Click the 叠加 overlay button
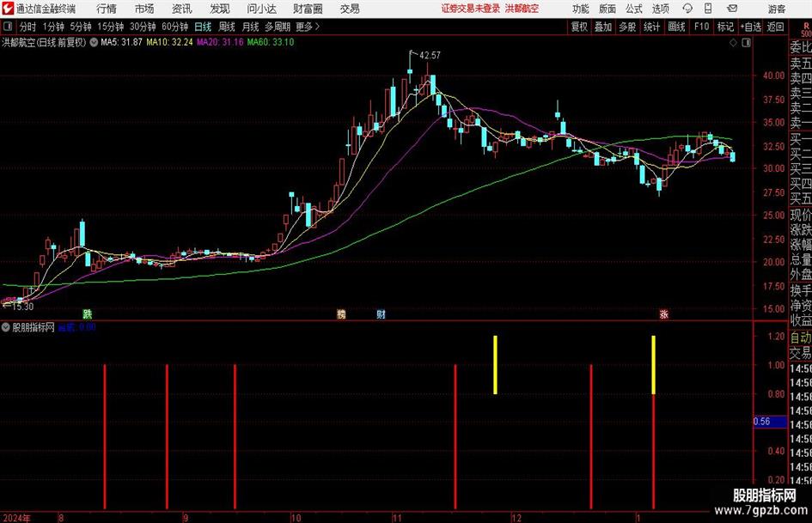Screen dimensions: 812x523 pyautogui.click(x=603, y=27)
